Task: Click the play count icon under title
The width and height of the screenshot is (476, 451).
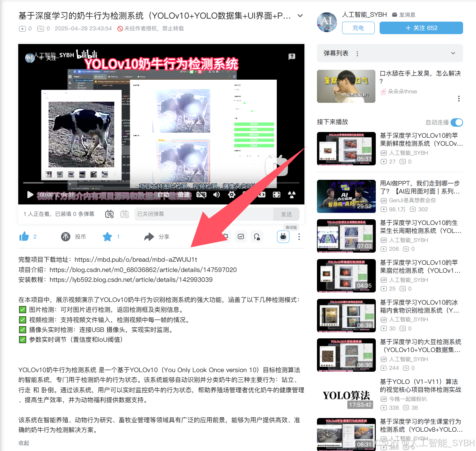Action: (x=22, y=28)
